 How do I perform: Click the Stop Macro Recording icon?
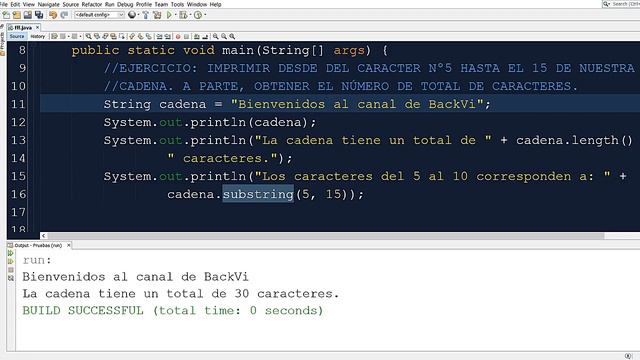coord(187,36)
